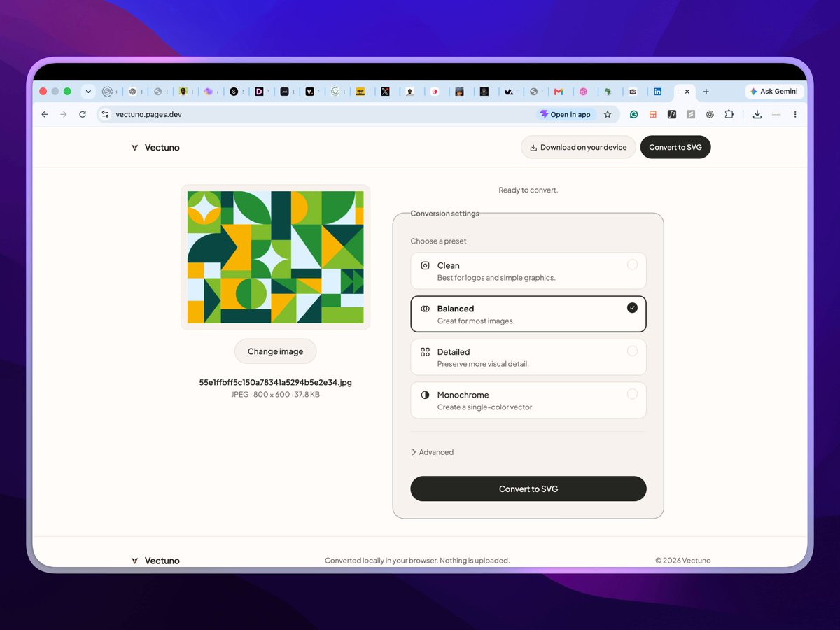The image size is (840, 630).
Task: Switch to the DS icon tab
Action: point(633,92)
